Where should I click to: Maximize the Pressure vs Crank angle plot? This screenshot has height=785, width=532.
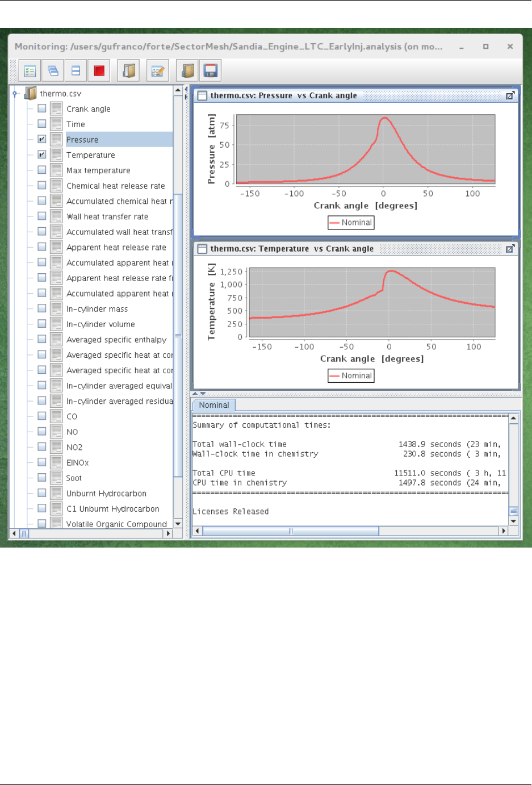pos(510,95)
